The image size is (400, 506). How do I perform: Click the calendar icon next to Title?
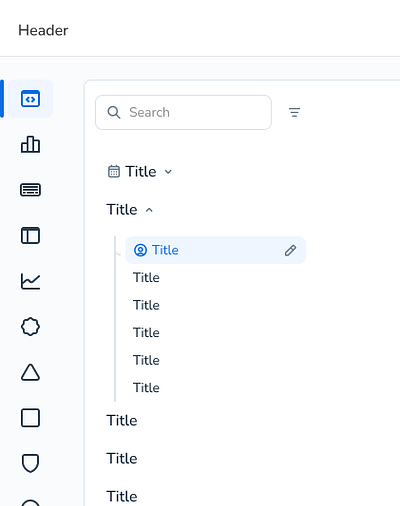click(x=114, y=172)
